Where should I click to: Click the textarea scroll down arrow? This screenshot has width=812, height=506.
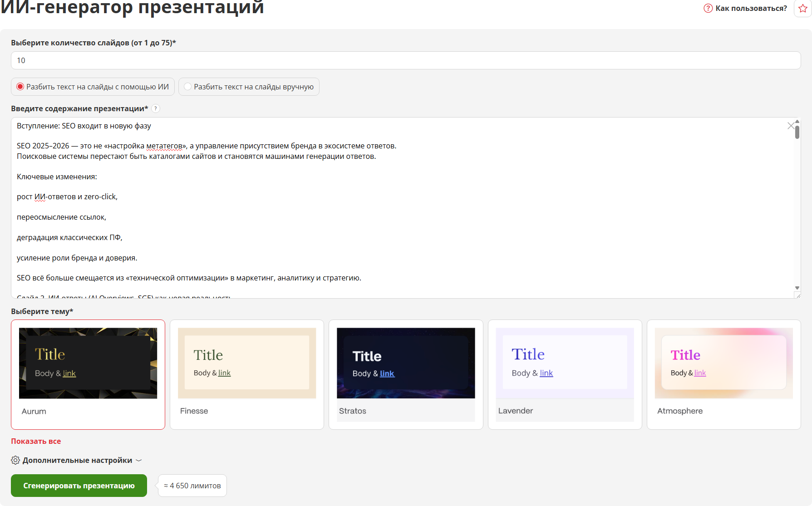[x=797, y=288]
